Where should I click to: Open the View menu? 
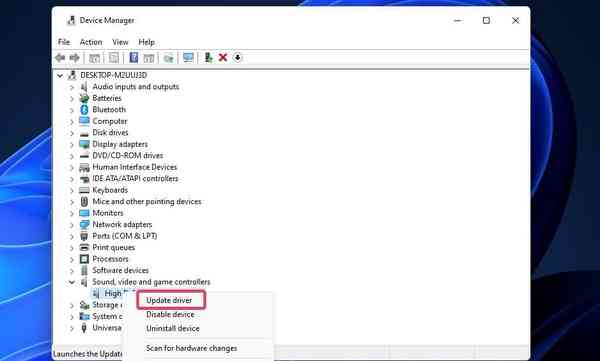(x=120, y=42)
